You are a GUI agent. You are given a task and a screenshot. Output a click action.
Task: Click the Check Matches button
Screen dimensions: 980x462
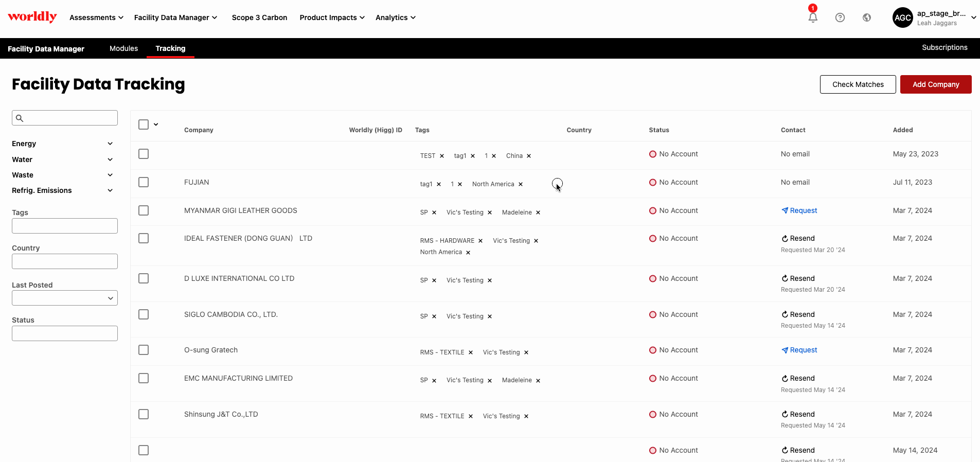click(x=858, y=84)
